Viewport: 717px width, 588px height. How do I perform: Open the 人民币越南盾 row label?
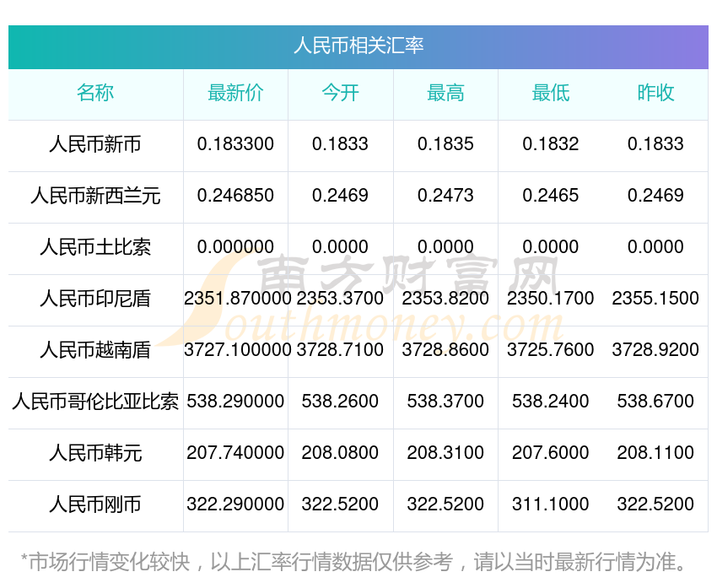[x=95, y=350]
